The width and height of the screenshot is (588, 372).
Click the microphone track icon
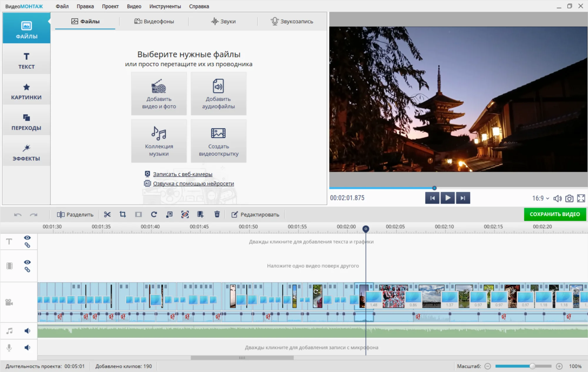(x=9, y=348)
